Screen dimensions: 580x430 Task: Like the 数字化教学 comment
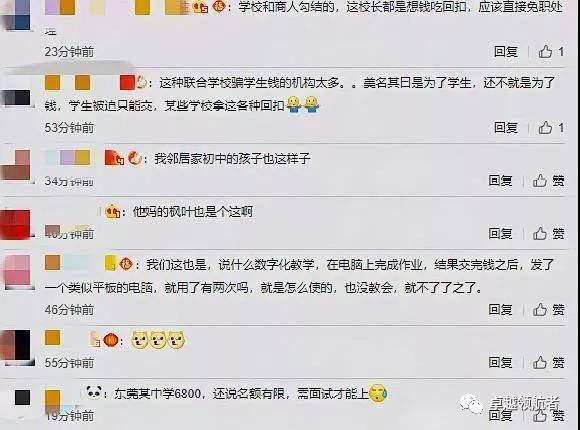click(549, 309)
